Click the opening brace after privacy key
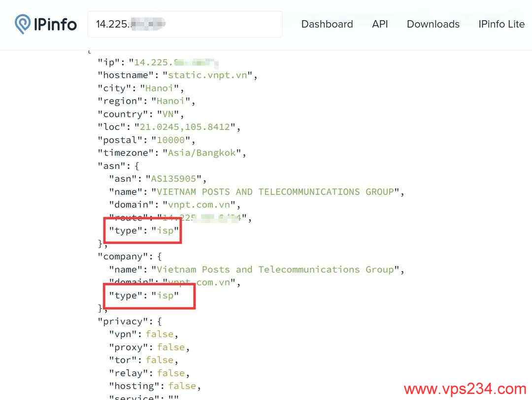Screen dimensions: 532x400 159,321
